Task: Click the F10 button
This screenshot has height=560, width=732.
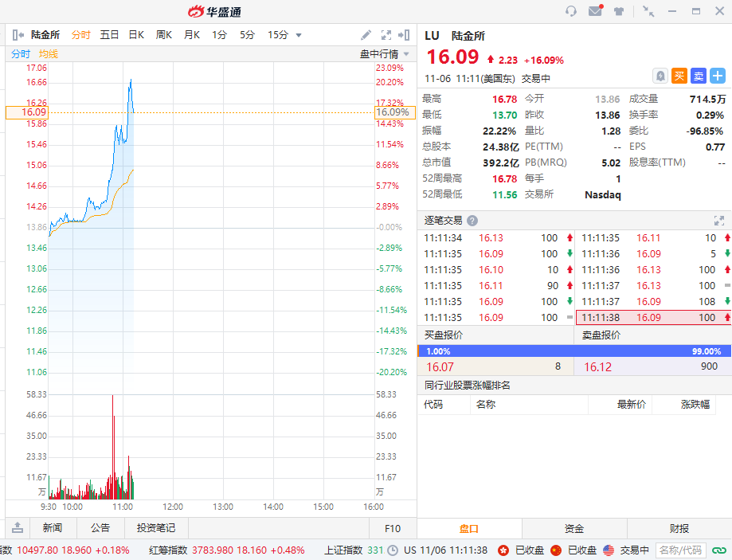Action: [x=393, y=528]
